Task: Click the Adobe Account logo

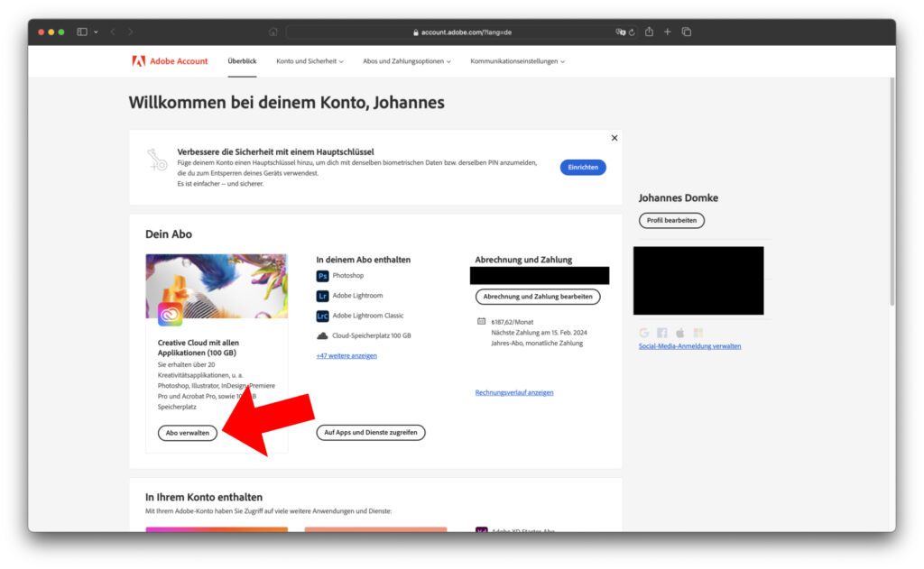Action: 170,61
